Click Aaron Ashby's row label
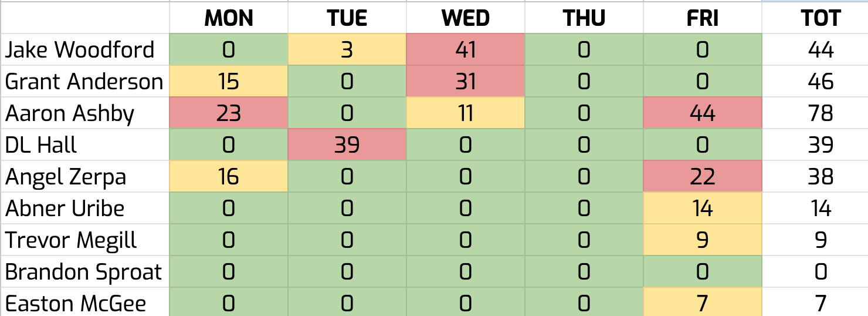This screenshot has height=316, width=868. click(x=70, y=113)
